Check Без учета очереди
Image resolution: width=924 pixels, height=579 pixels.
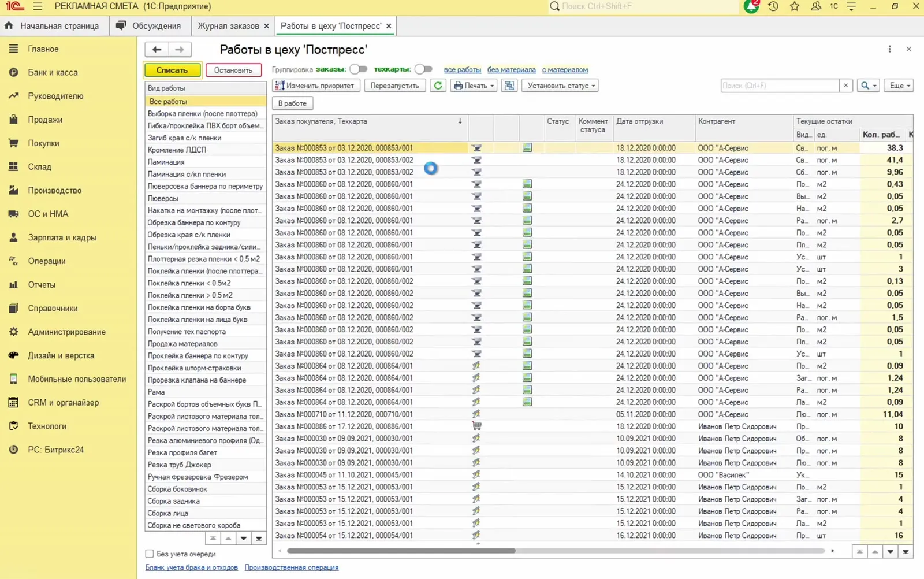(150, 554)
